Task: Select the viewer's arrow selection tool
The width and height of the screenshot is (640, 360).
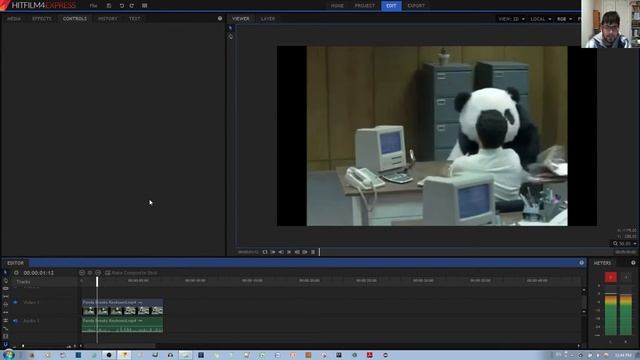Action: [x=231, y=28]
